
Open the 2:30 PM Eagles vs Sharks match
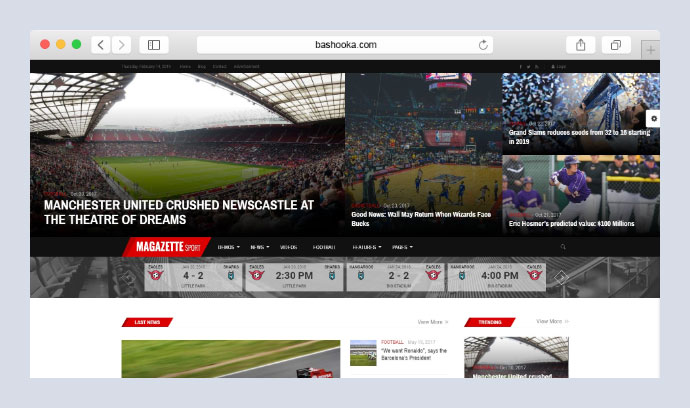coord(294,277)
